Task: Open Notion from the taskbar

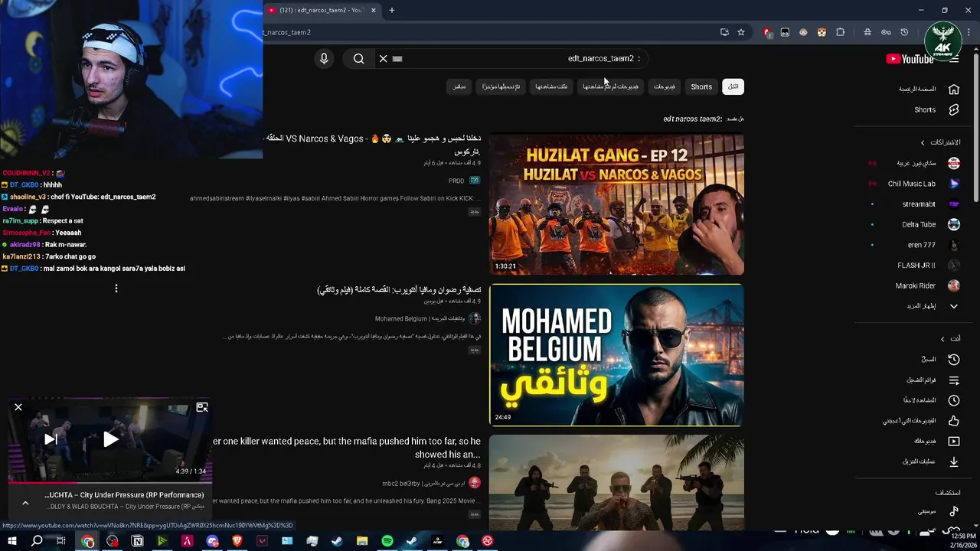Action: pos(138,541)
